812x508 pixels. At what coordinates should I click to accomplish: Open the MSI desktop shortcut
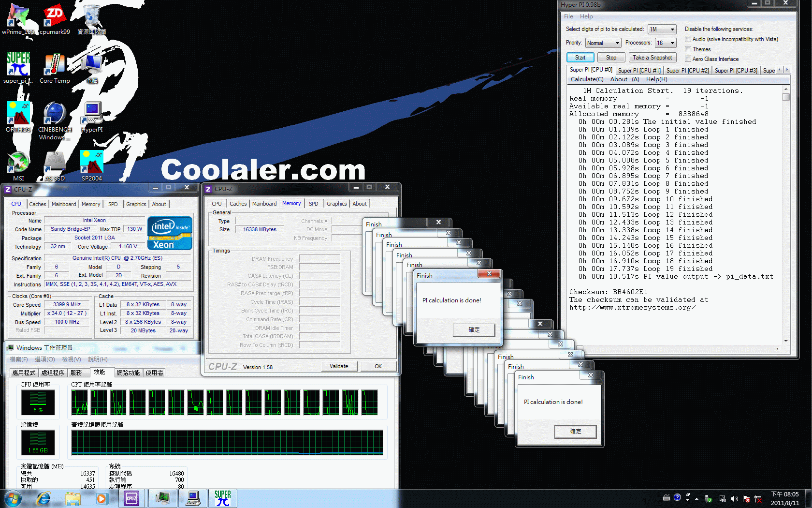coord(18,166)
